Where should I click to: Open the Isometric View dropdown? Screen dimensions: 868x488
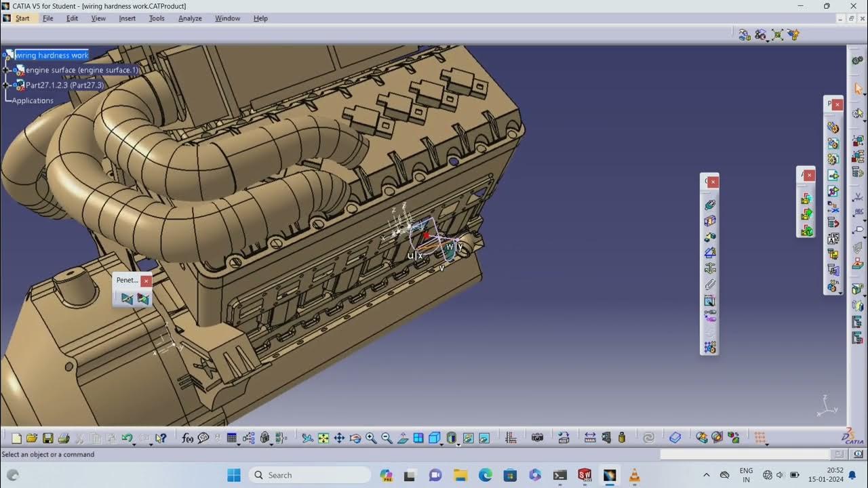pyautogui.click(x=441, y=443)
